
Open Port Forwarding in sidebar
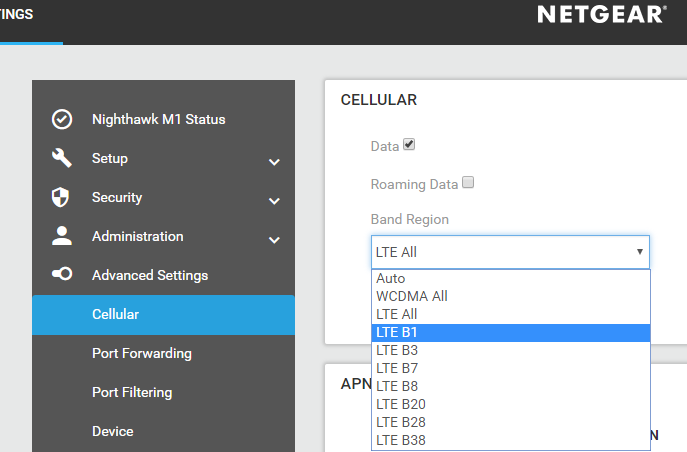[141, 353]
